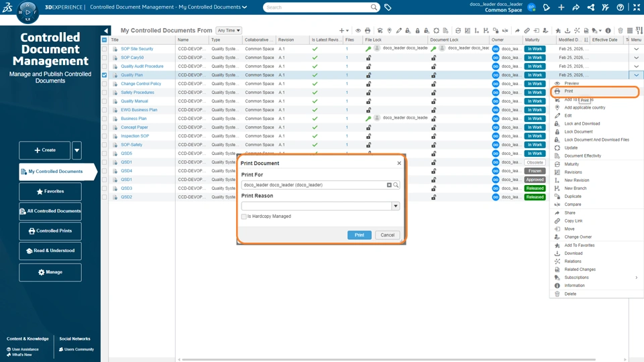Screen dimensions: 644x362
Task: Click the Print For input field
Action: coord(314,185)
